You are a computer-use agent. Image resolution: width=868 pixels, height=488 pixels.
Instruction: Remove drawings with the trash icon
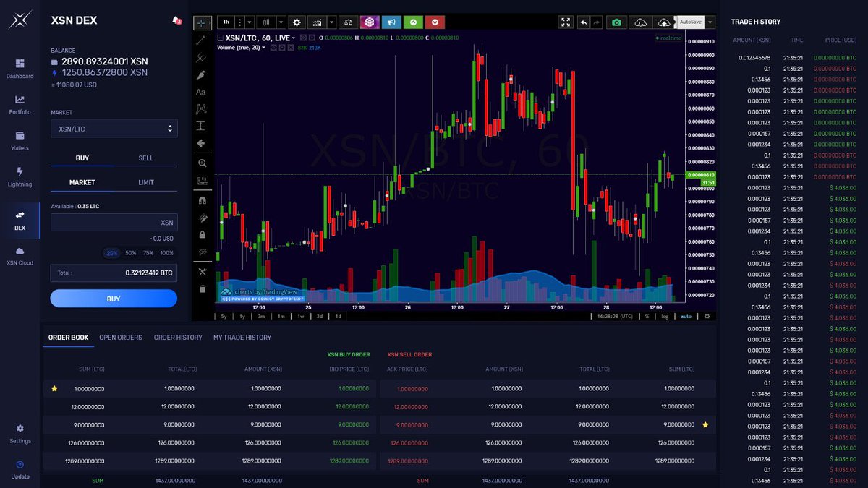click(x=203, y=288)
